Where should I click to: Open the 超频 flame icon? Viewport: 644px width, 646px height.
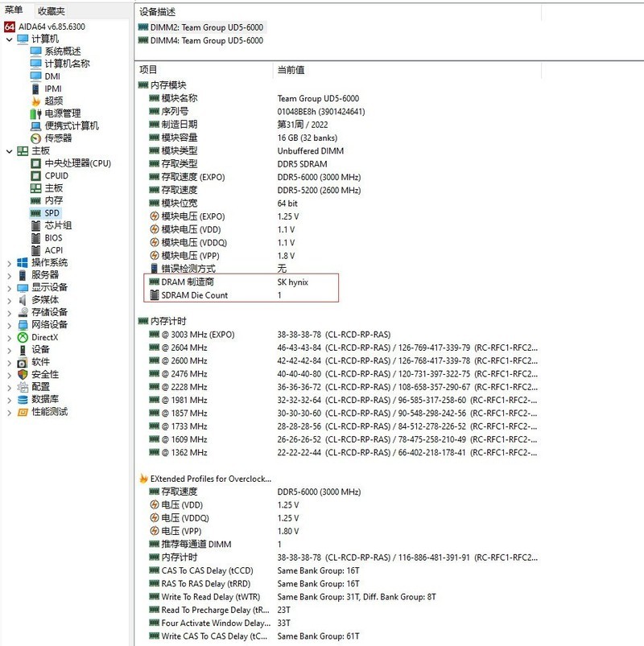(36, 101)
